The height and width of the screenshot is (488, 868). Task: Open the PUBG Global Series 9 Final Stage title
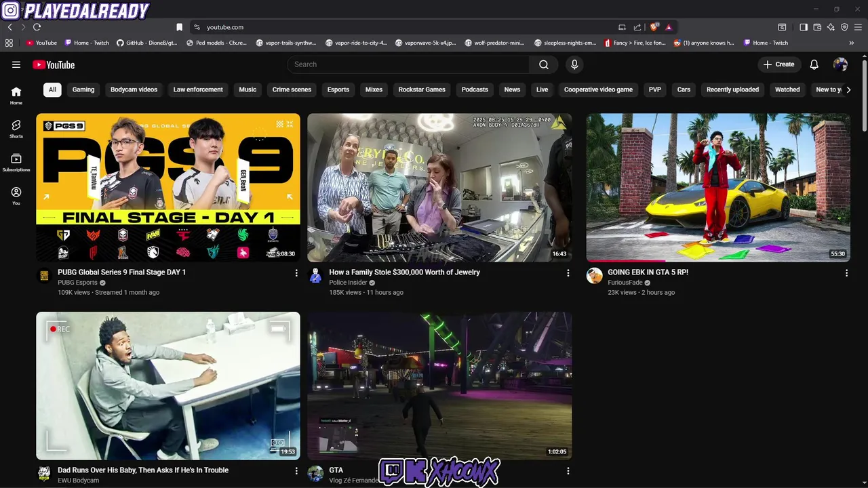coord(121,272)
